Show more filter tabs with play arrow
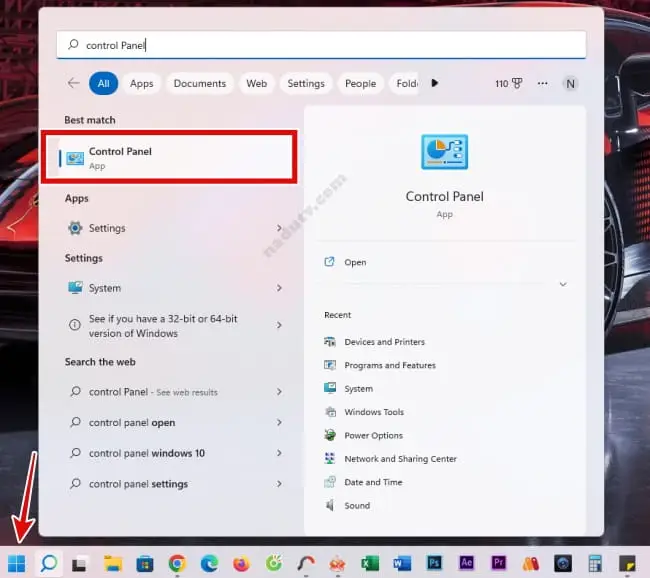650x578 pixels. [x=434, y=83]
